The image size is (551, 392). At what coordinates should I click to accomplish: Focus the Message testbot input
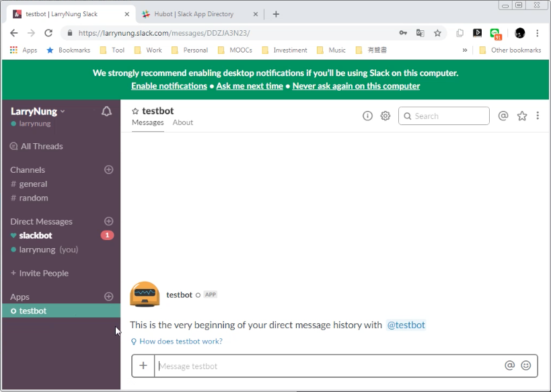(x=330, y=366)
